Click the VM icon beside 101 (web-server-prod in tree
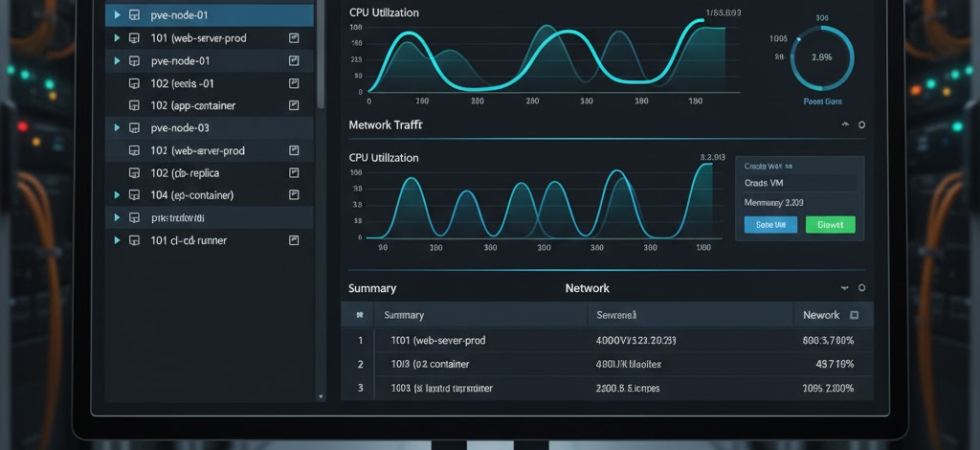Viewport: 980px width, 450px height. [134, 38]
